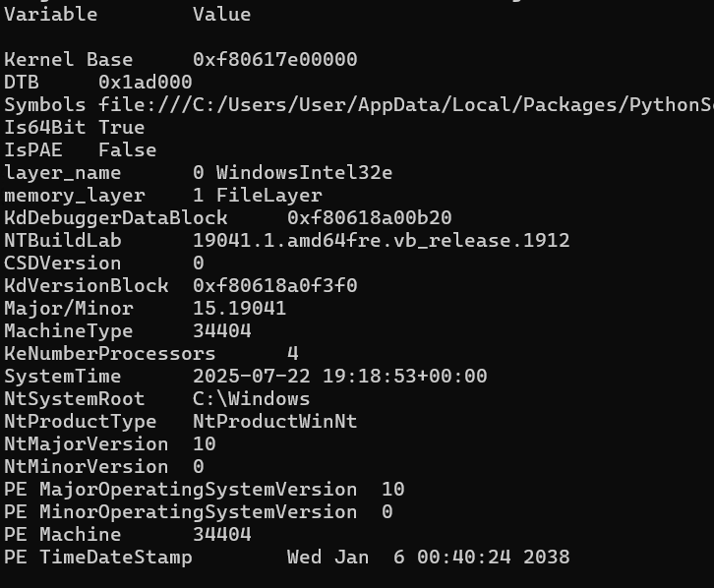Click the KdVersionBlock address 0xf80618a0f3f0

click(275, 286)
